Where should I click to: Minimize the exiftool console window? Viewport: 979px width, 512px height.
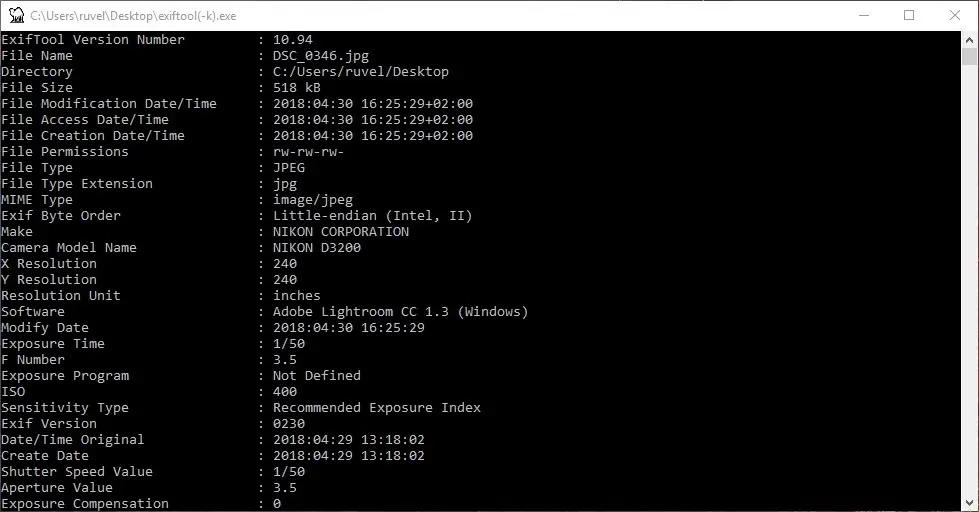pyautogui.click(x=863, y=15)
